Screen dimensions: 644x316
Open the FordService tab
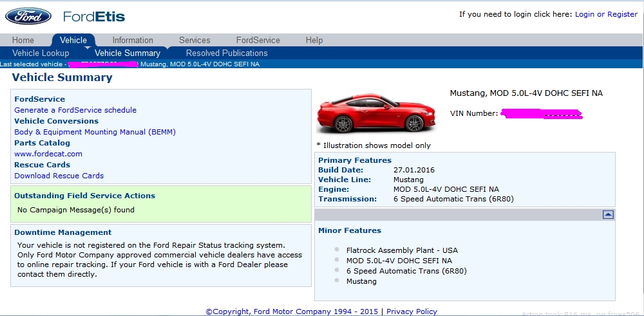[258, 40]
